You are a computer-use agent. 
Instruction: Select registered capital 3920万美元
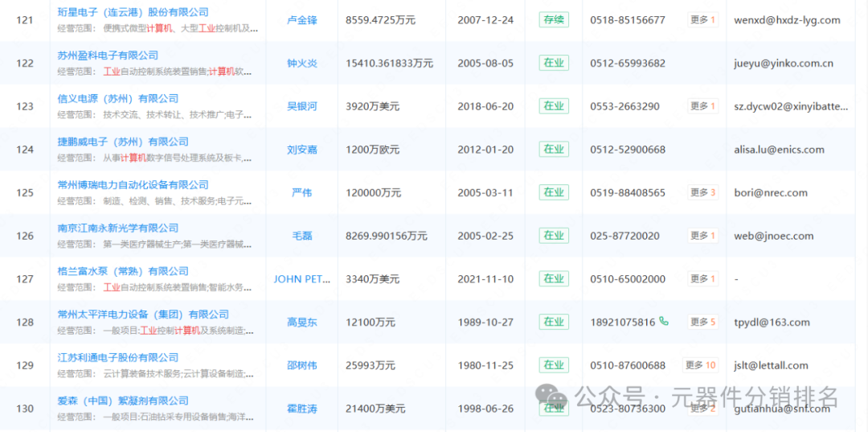[x=372, y=106]
